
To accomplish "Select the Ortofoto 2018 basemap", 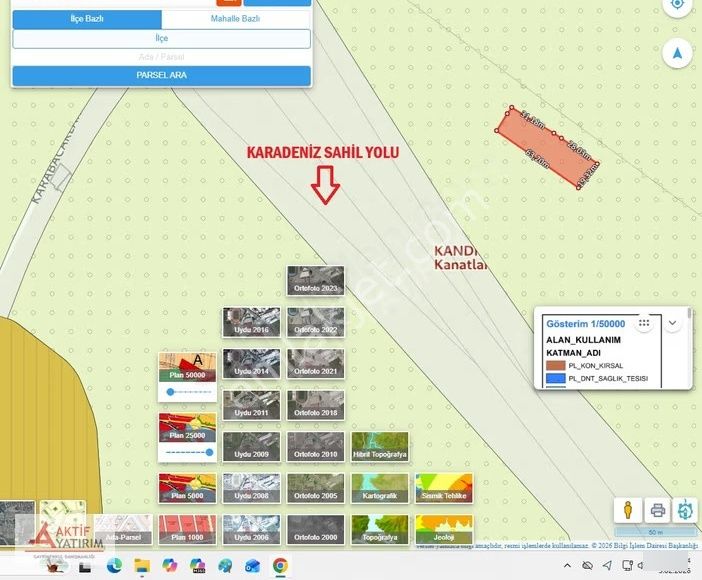I will (x=316, y=405).
